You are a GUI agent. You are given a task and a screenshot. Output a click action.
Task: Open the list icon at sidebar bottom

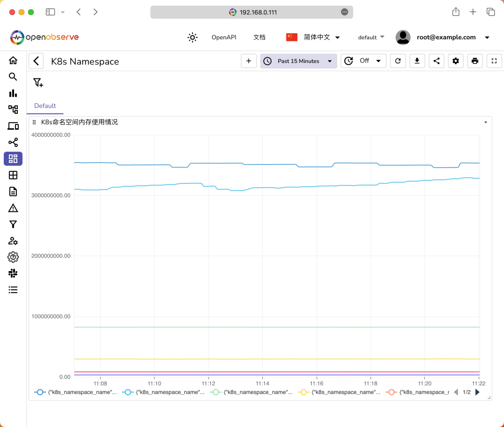click(x=13, y=290)
